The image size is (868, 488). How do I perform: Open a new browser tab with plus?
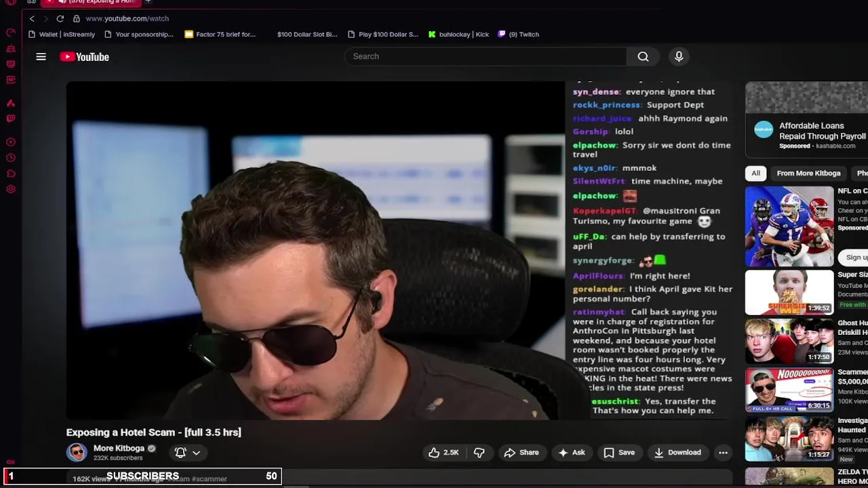click(x=148, y=2)
